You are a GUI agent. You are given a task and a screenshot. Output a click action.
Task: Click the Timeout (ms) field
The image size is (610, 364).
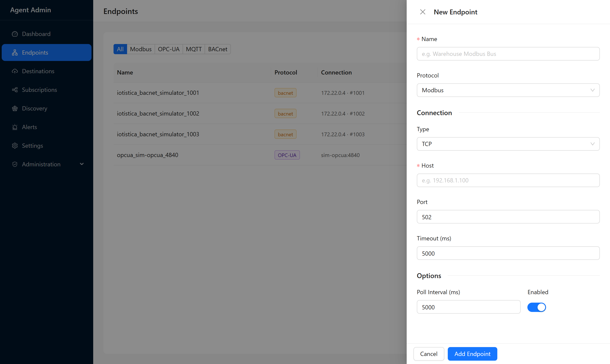(x=508, y=253)
